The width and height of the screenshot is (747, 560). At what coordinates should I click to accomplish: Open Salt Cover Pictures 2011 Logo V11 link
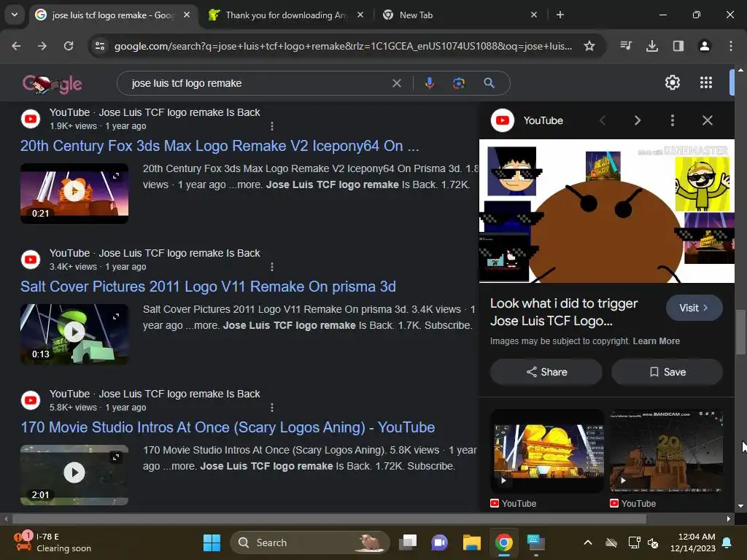click(x=208, y=287)
